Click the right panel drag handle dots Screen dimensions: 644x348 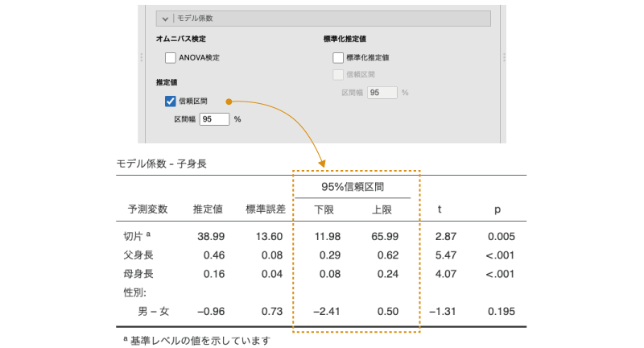click(503, 57)
